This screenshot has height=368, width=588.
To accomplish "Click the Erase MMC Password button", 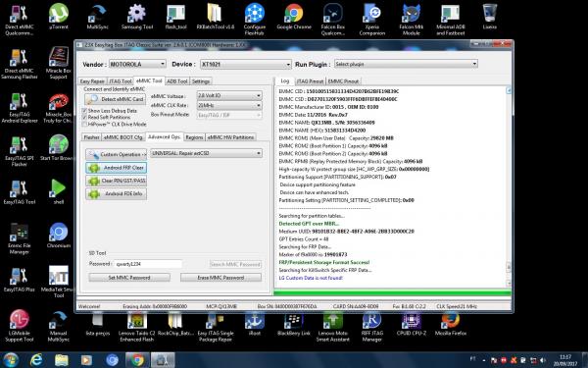I will (220, 278).
